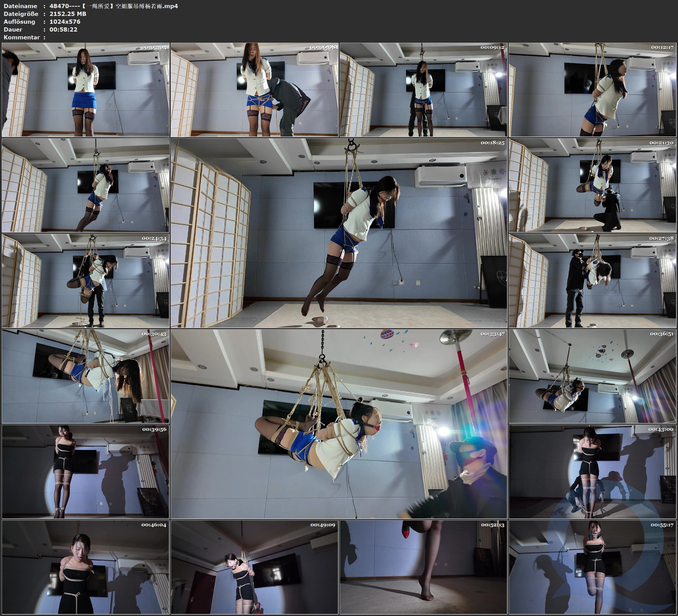Click the frame timestamped 00:12:17
The width and height of the screenshot is (678, 616).
click(x=592, y=90)
